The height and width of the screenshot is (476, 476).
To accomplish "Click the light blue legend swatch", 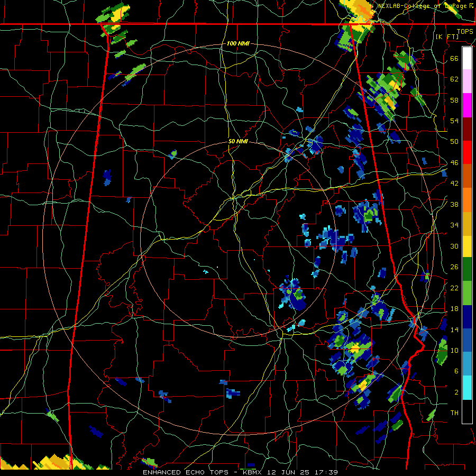I will (467, 364).
